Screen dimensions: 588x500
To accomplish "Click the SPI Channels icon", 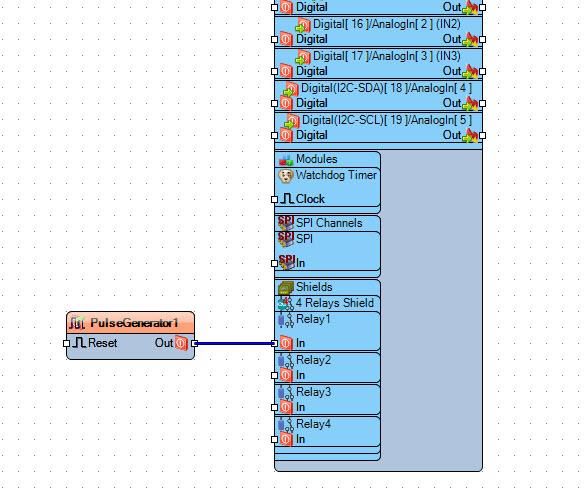I will click(x=286, y=223).
